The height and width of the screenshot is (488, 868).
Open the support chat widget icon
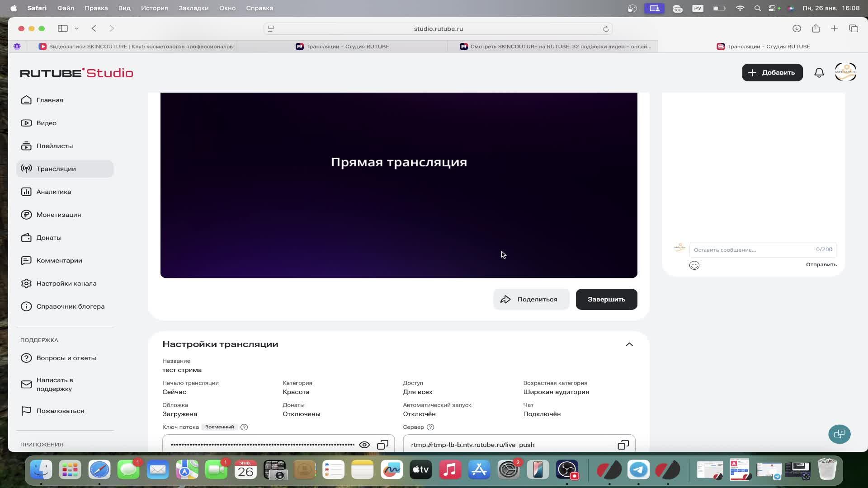[839, 434]
